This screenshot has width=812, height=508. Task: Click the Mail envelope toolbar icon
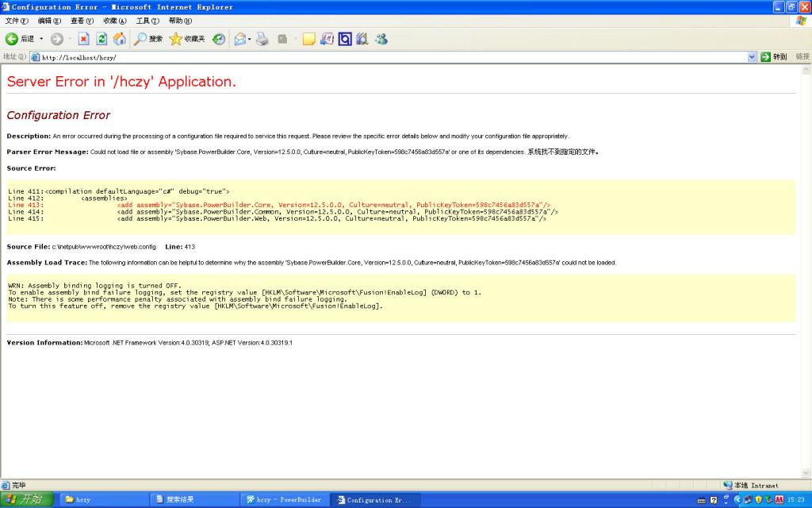click(239, 39)
